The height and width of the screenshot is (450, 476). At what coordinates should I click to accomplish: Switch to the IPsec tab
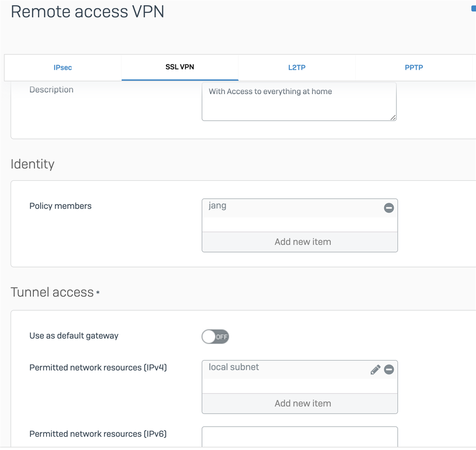[x=63, y=67]
